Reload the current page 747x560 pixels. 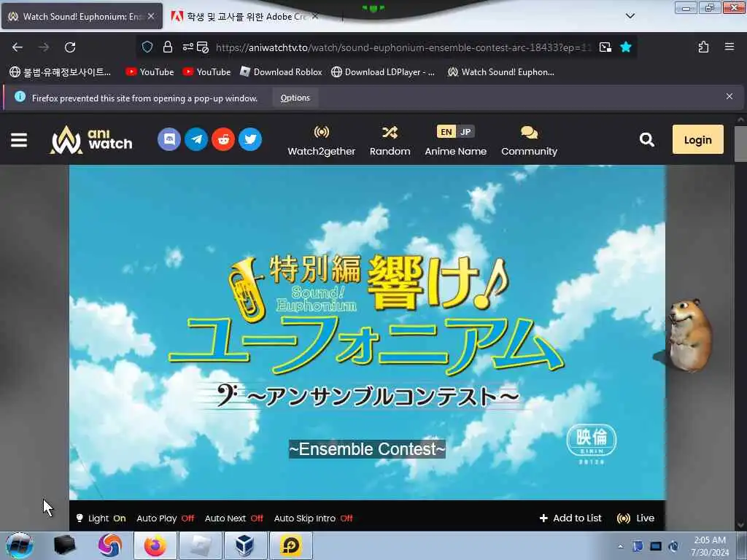[x=70, y=47]
